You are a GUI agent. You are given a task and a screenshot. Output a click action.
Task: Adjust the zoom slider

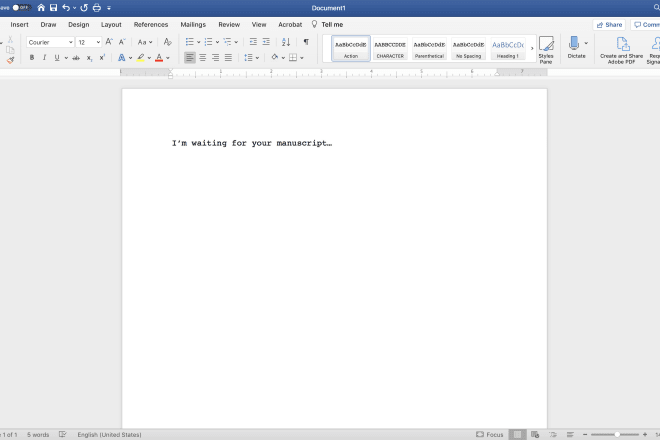[615, 435]
